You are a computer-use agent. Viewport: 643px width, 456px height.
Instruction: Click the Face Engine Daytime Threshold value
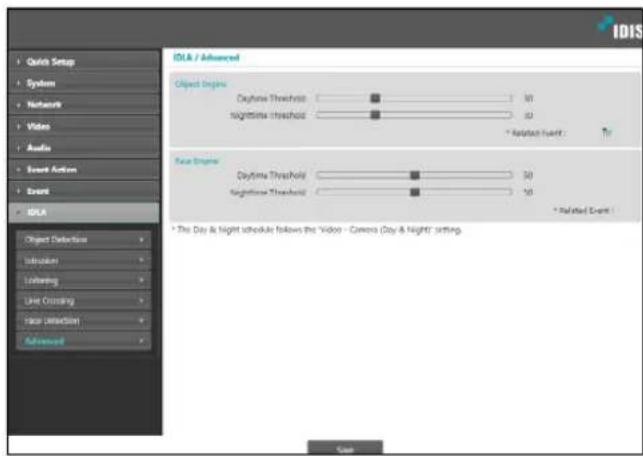pos(528,176)
